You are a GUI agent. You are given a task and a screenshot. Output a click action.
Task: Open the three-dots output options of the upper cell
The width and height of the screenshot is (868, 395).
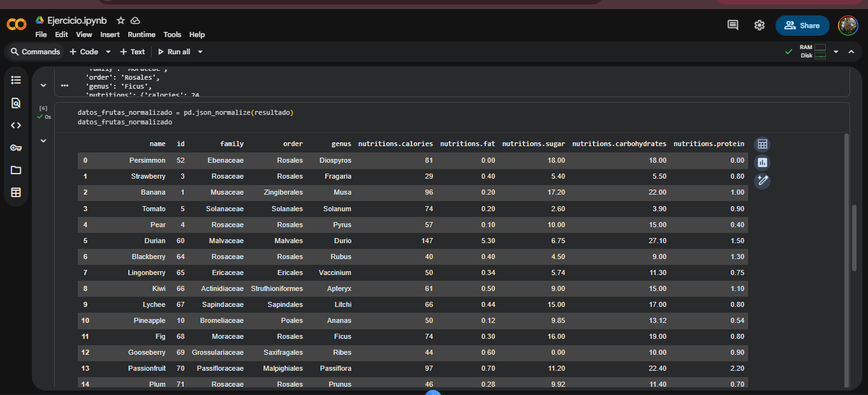(64, 85)
